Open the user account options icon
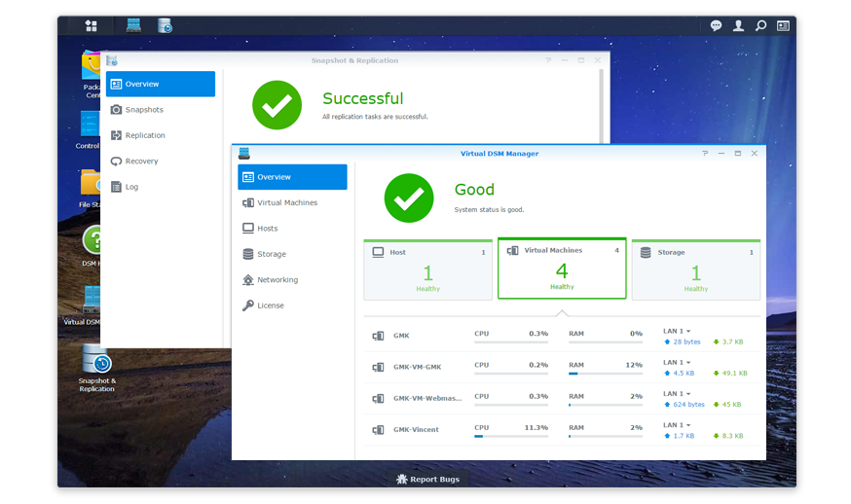The width and height of the screenshot is (851, 504). 738,25
